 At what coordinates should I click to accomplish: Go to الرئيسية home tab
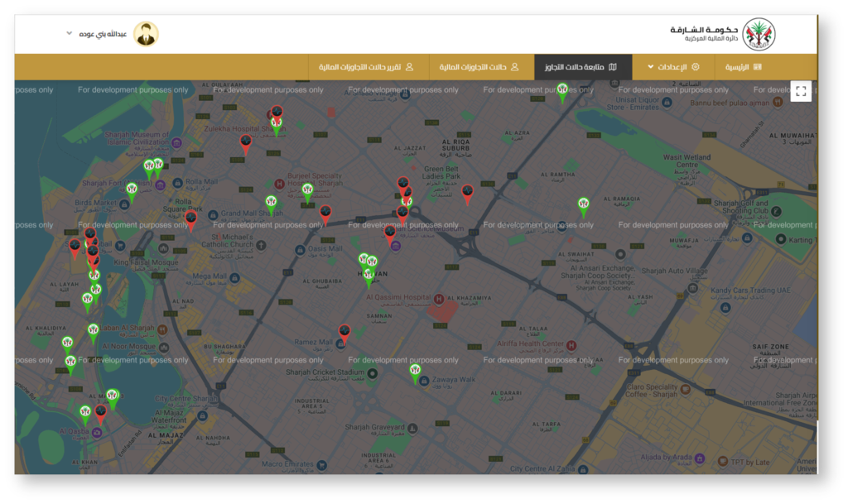pyautogui.click(x=743, y=67)
